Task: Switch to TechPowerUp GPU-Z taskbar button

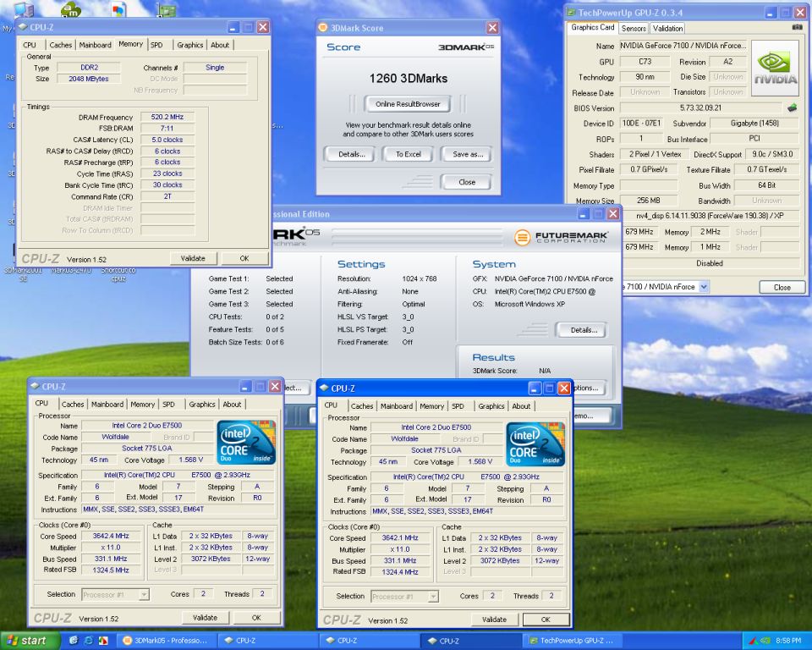Action: (573, 641)
